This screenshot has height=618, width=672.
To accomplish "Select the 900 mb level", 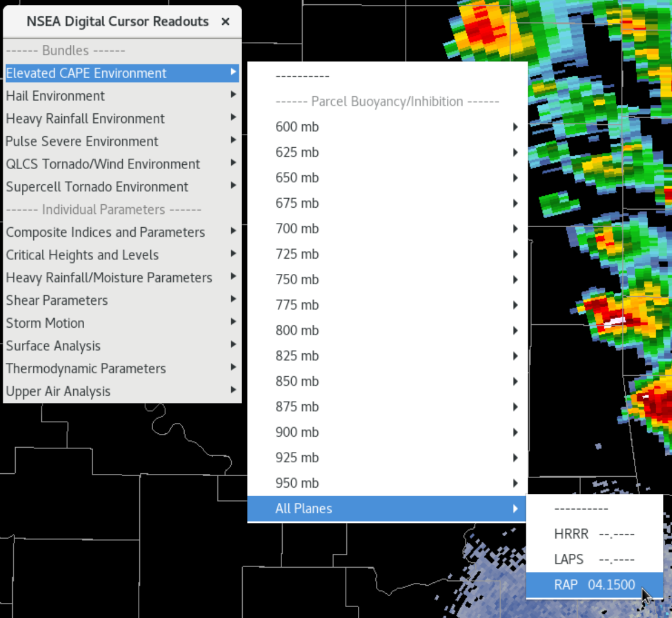I will coord(387,433).
